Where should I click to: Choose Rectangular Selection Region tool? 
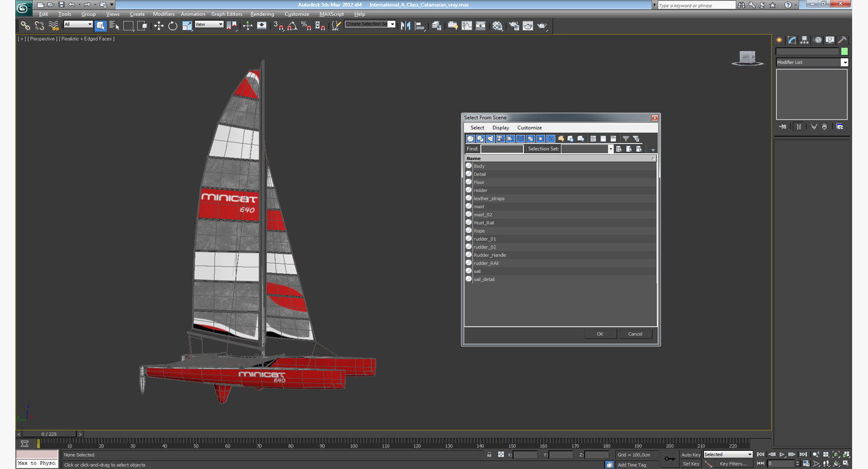(128, 26)
